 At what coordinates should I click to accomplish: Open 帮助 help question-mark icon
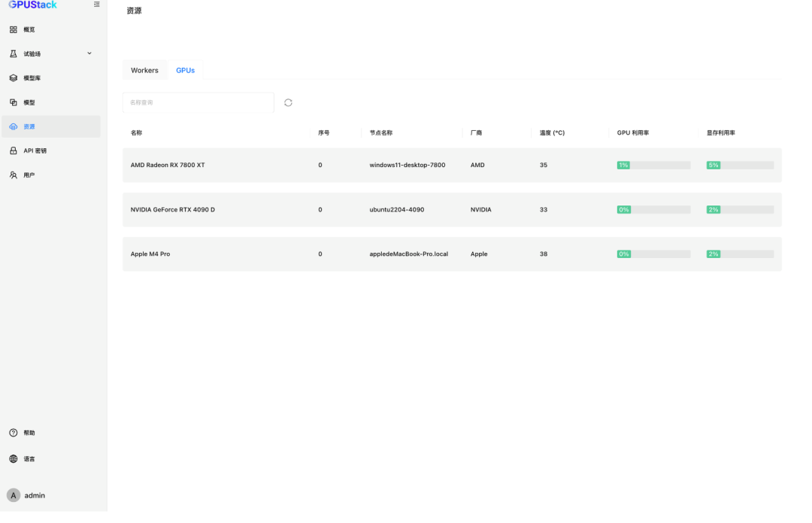pos(14,433)
